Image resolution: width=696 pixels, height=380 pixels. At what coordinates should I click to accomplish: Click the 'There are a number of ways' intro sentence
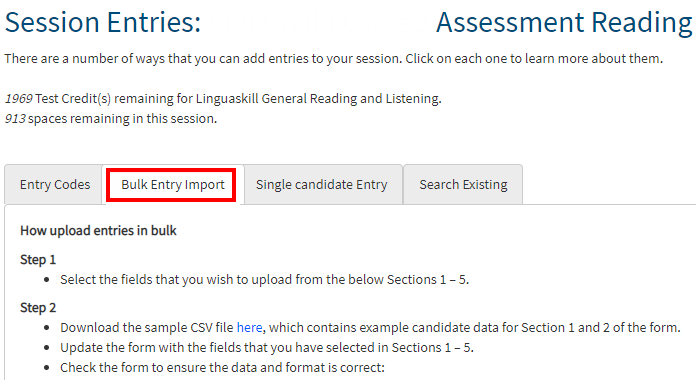click(333, 59)
